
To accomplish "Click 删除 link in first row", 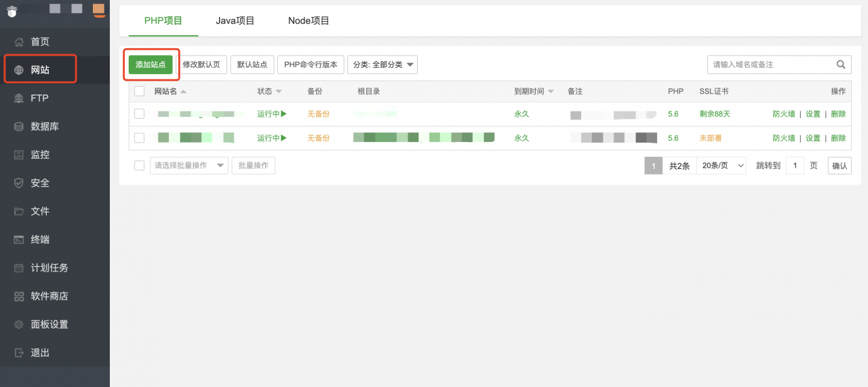I will pyautogui.click(x=838, y=114).
